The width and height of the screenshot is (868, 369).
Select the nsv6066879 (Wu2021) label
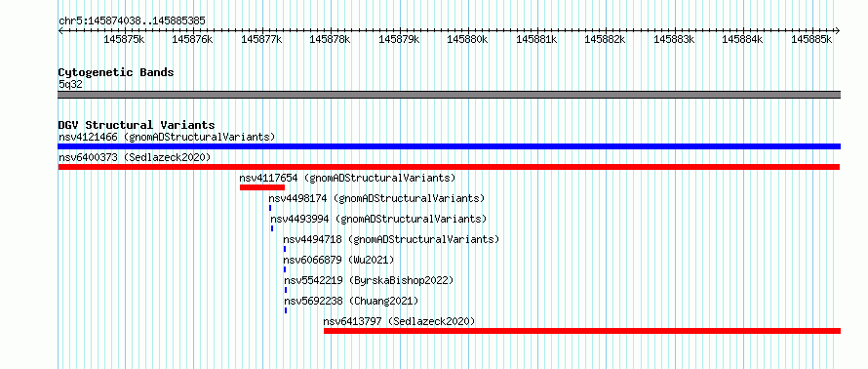pos(338,260)
